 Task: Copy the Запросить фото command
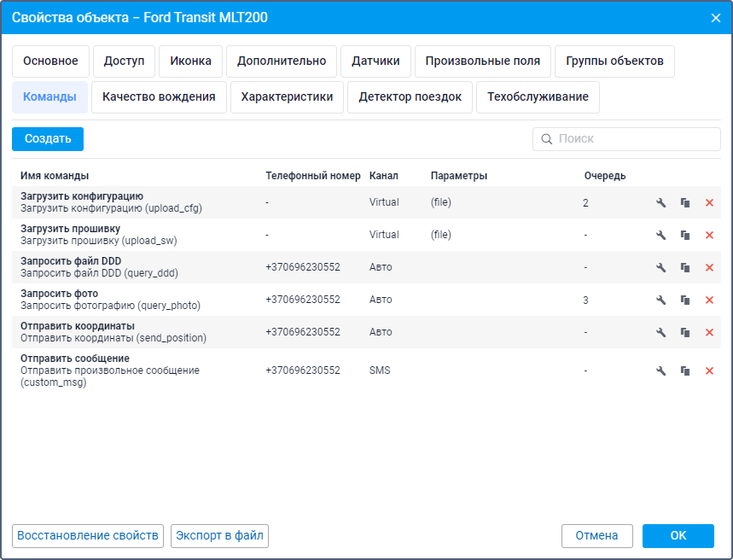pos(684,300)
